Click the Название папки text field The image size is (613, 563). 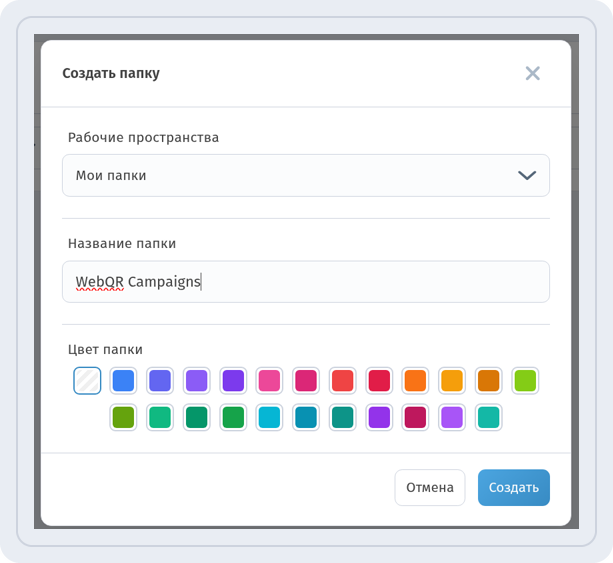(x=306, y=282)
